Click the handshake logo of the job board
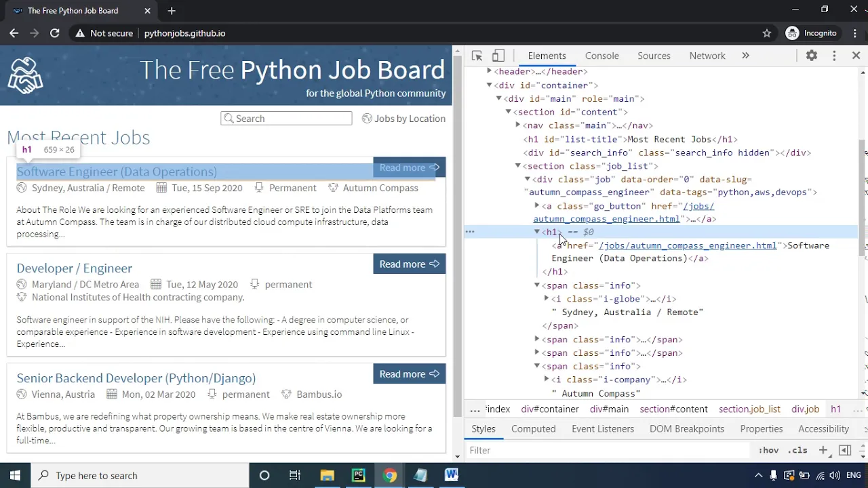The height and width of the screenshot is (488, 868). click(26, 75)
